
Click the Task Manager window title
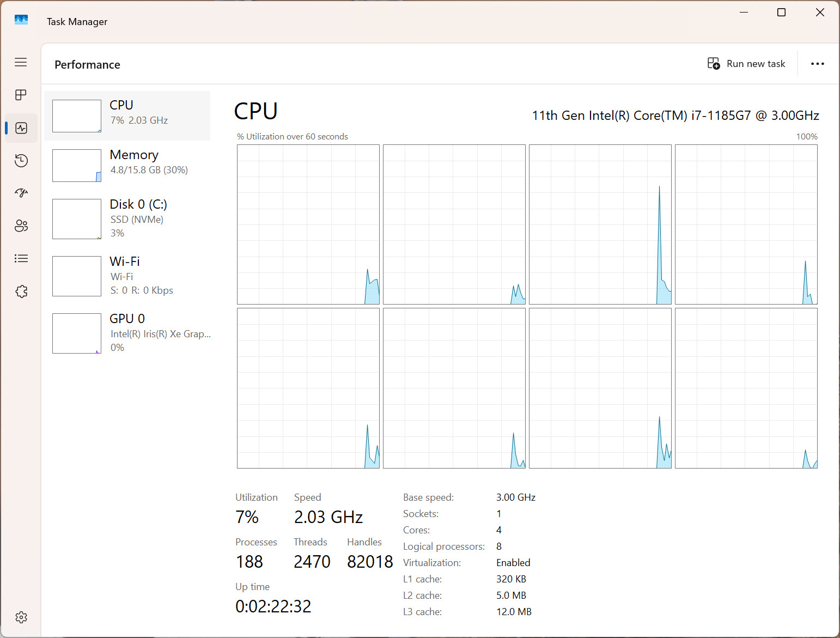click(x=77, y=22)
